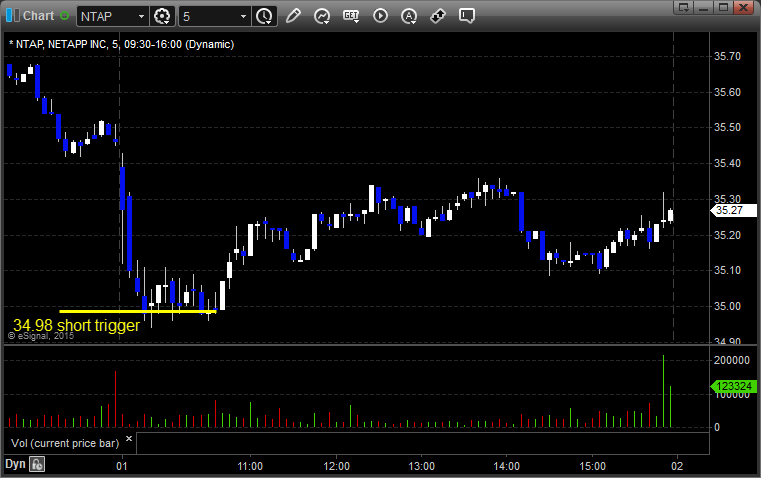Click the 14:00 time axis label
This screenshot has width=761, height=478.
tap(507, 466)
